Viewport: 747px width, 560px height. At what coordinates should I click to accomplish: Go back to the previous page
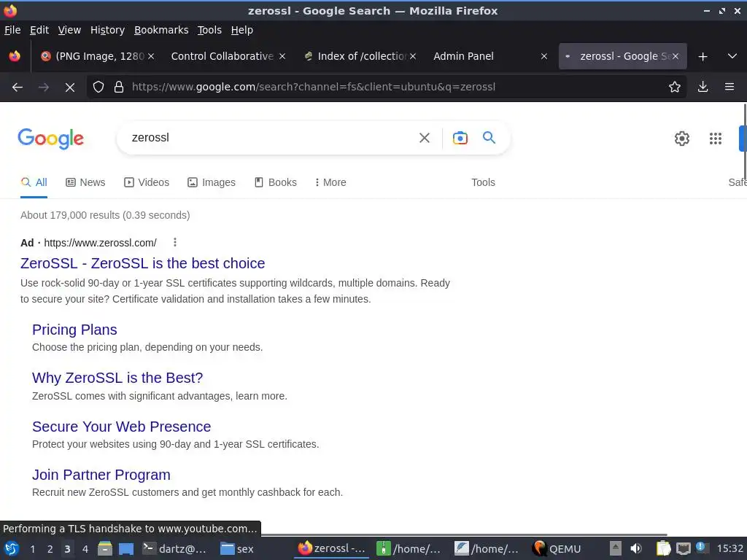coord(18,87)
